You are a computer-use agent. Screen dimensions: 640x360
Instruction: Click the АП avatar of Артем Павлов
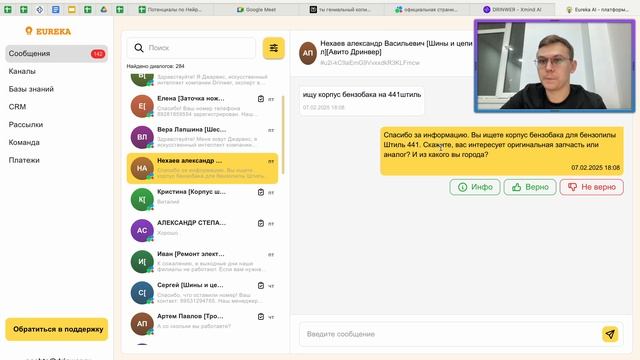point(142,324)
